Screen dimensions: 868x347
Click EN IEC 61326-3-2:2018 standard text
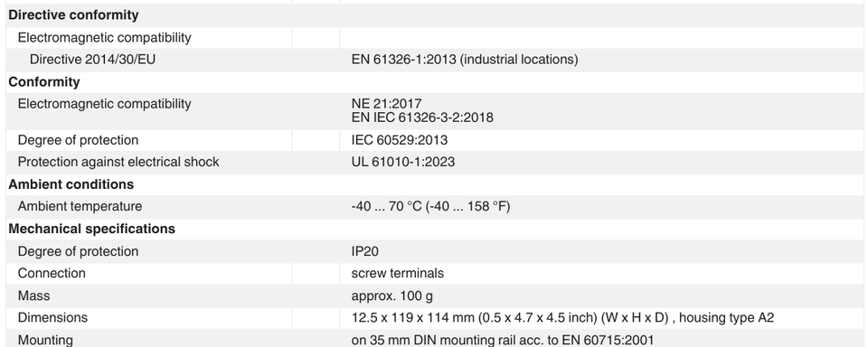(422, 117)
